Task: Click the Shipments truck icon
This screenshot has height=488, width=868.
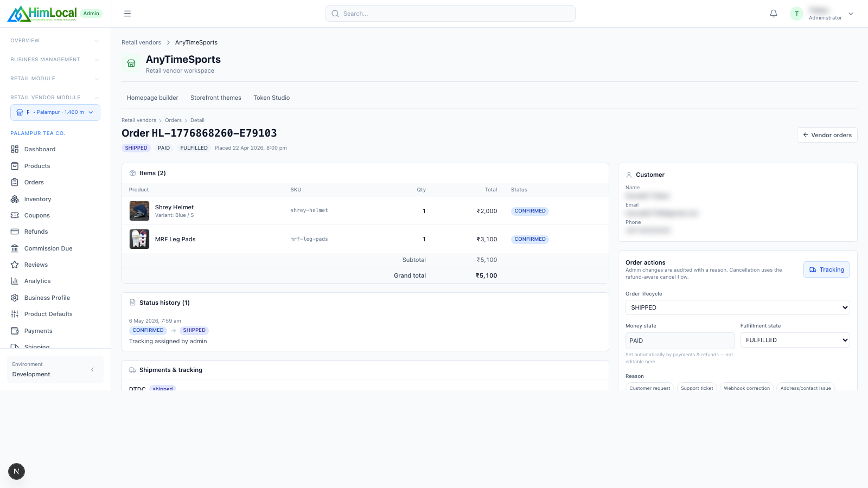Action: click(132, 370)
